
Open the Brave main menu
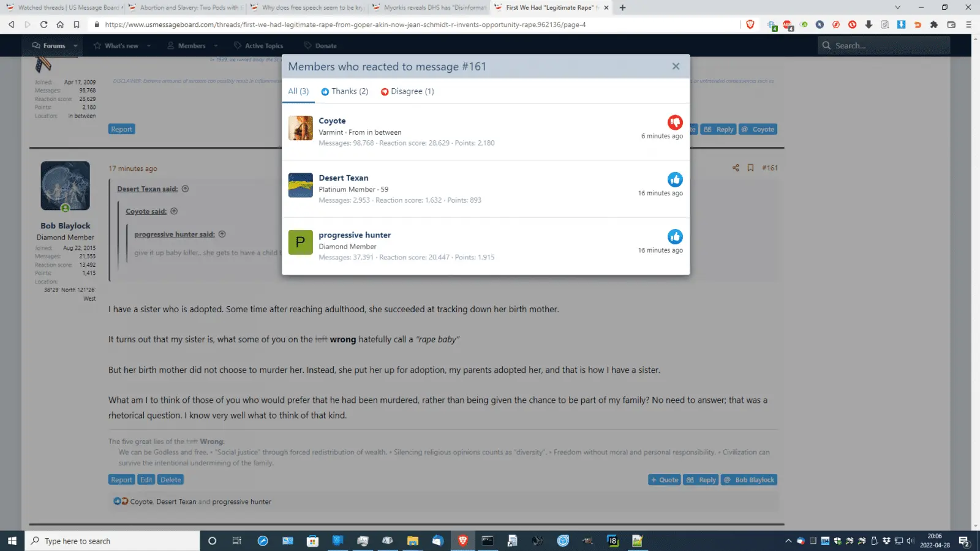click(968, 24)
